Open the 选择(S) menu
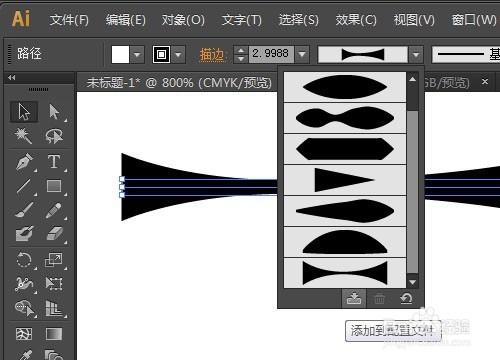This screenshot has width=500, height=360. tap(299, 20)
